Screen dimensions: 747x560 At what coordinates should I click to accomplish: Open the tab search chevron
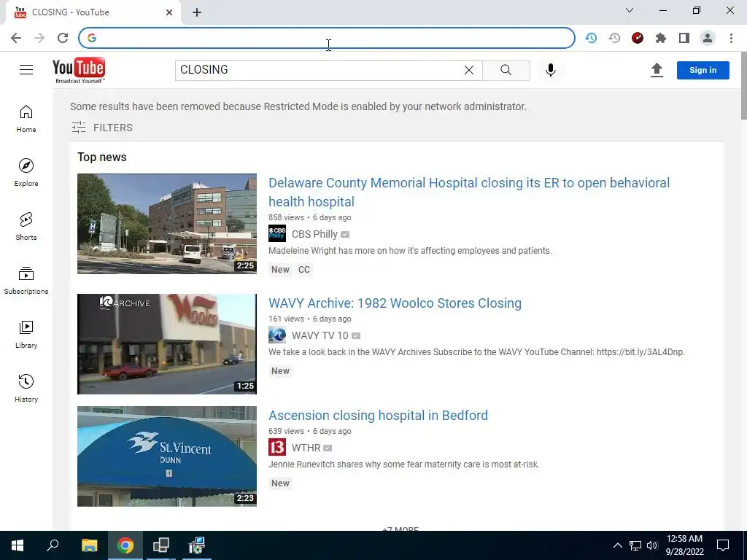pos(630,10)
